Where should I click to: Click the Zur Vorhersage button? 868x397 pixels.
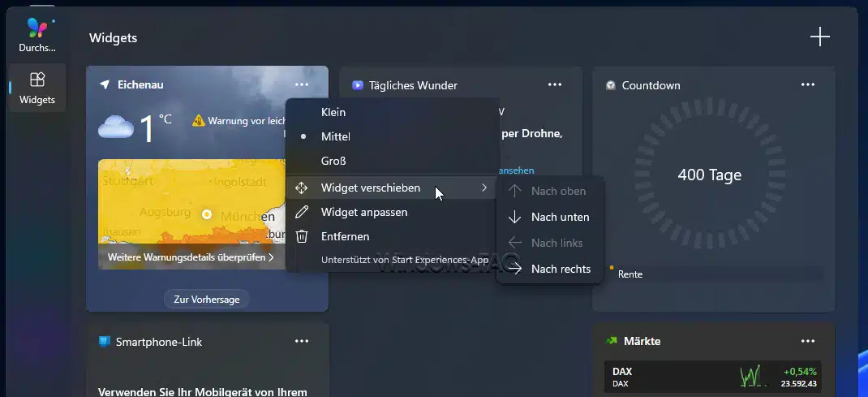pos(207,300)
